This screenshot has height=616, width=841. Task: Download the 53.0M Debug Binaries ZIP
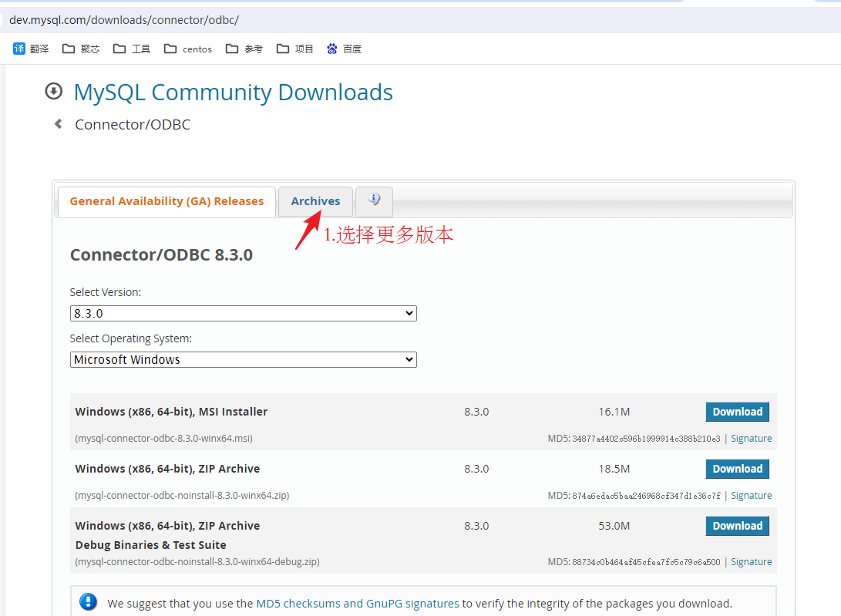[738, 526]
